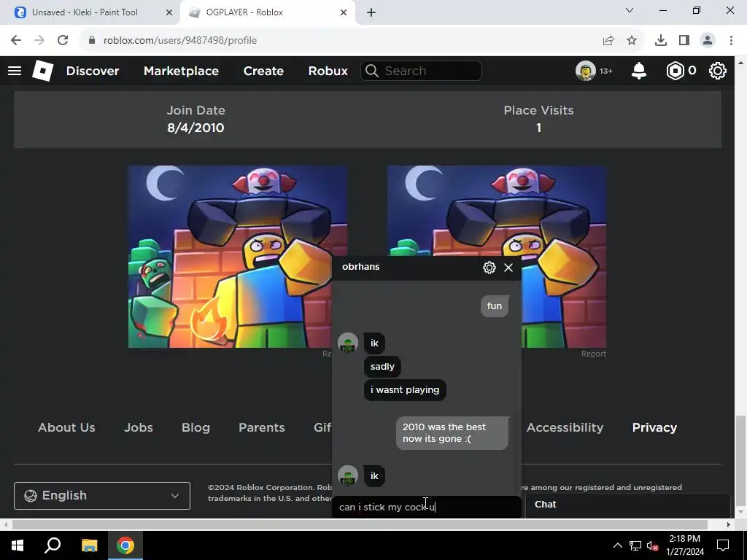The height and width of the screenshot is (560, 747).
Task: Open the Jobs footer link
Action: click(x=138, y=427)
